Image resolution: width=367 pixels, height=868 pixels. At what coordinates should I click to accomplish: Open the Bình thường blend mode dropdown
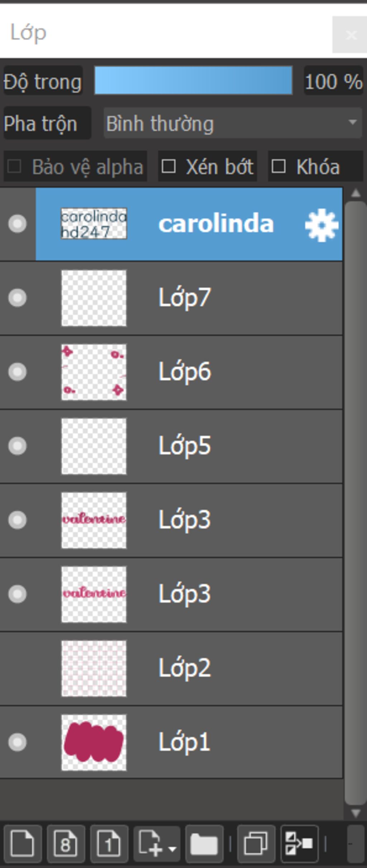pos(233,123)
